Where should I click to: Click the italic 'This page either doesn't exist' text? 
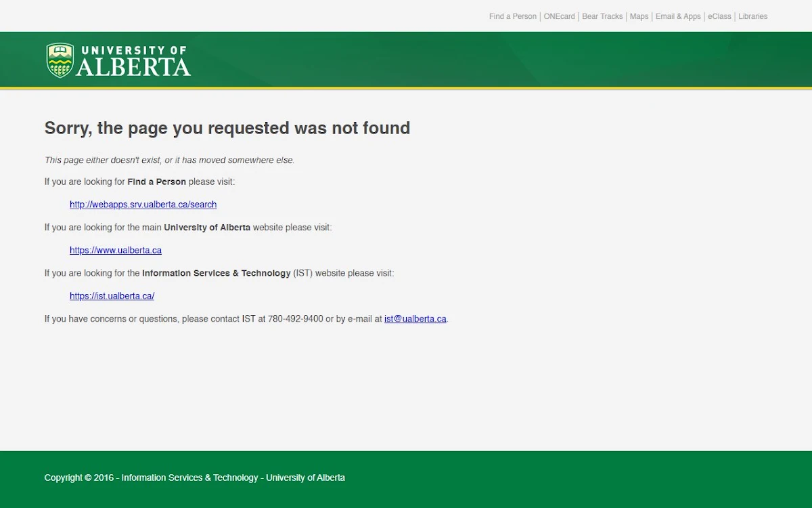click(170, 161)
